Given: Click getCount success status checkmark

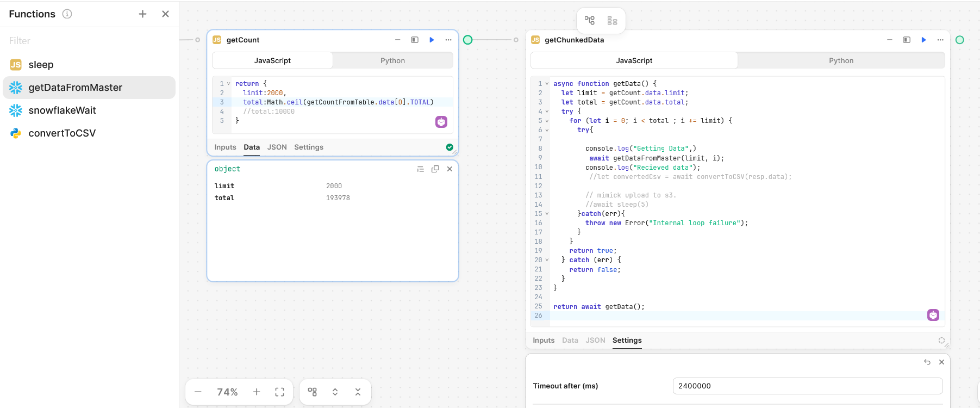Looking at the screenshot, I should pyautogui.click(x=450, y=147).
